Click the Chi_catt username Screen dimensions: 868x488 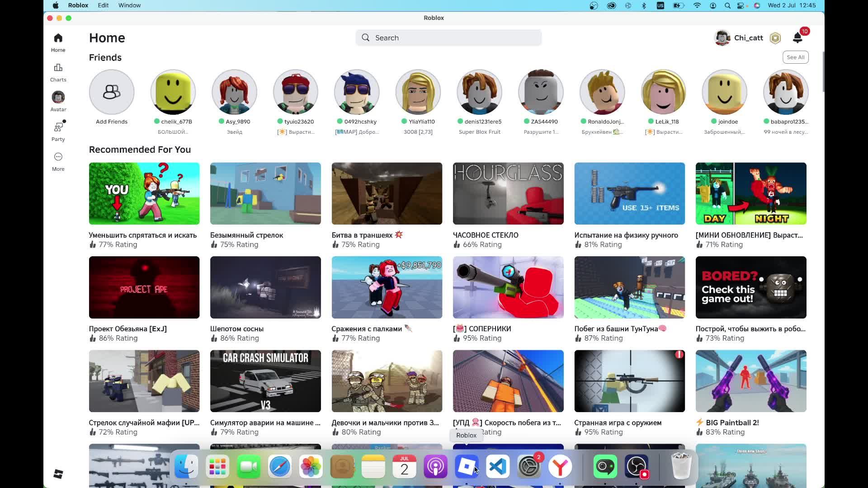click(x=748, y=38)
